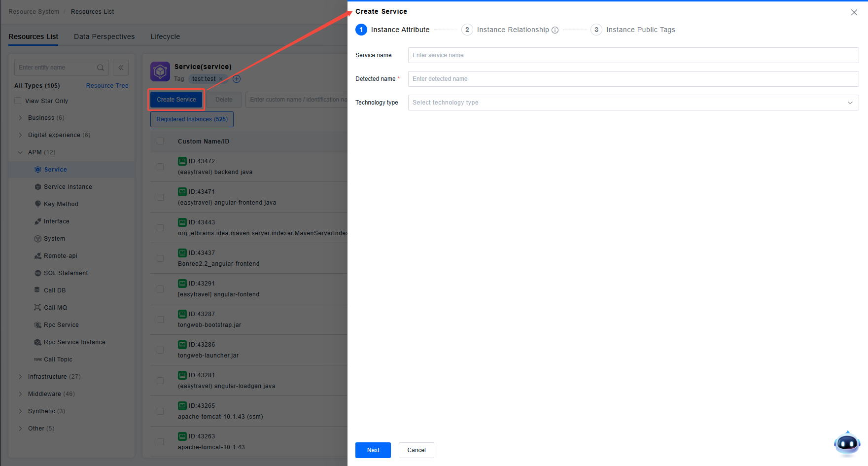Viewport: 868px width, 466px height.
Task: Click the SQL Statement icon in the tree
Action: (38, 273)
